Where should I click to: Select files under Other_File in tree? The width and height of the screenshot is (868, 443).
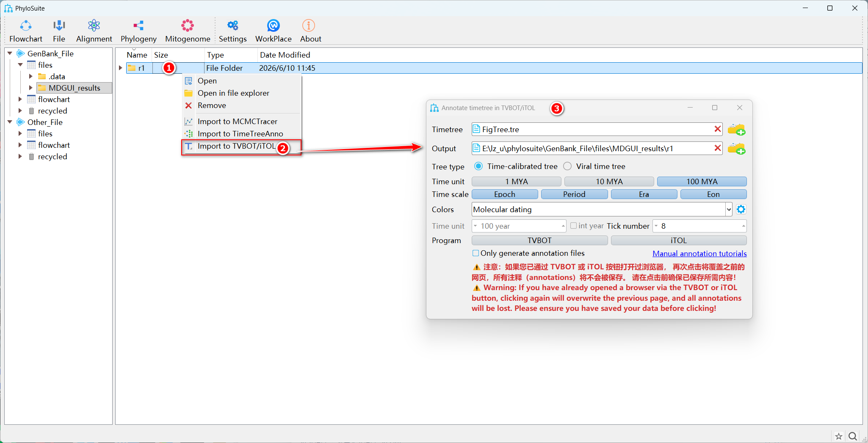click(x=45, y=134)
